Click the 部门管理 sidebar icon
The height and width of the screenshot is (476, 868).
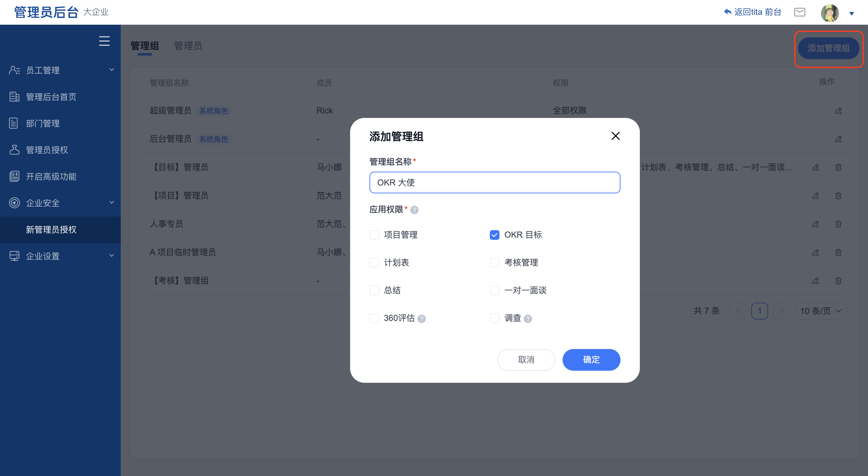(x=14, y=123)
